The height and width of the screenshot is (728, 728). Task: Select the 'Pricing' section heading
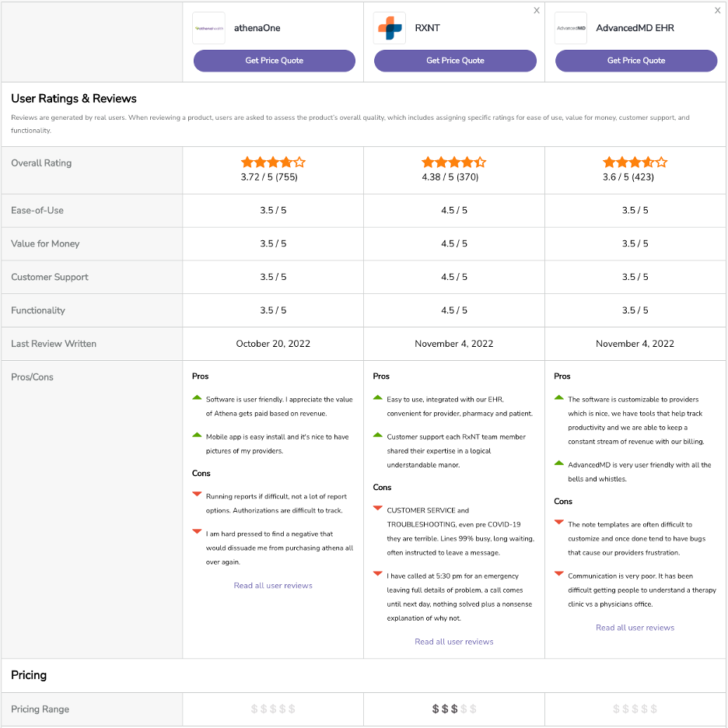pyautogui.click(x=29, y=675)
